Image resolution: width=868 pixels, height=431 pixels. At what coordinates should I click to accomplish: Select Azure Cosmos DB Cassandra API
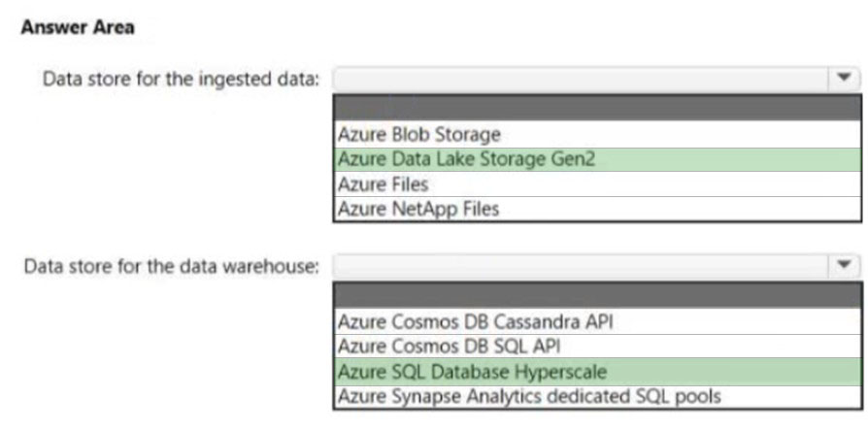[597, 321]
